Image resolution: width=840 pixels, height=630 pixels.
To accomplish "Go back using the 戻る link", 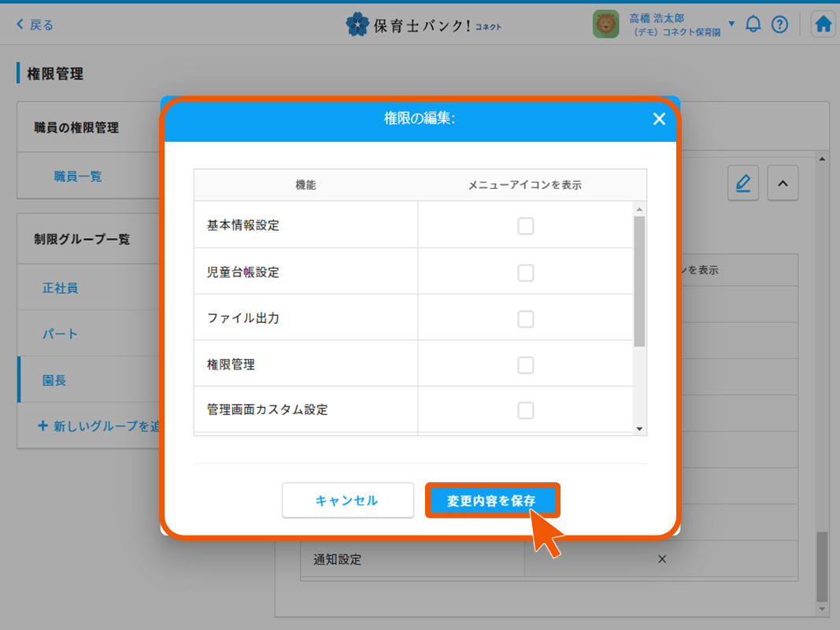I will [35, 24].
